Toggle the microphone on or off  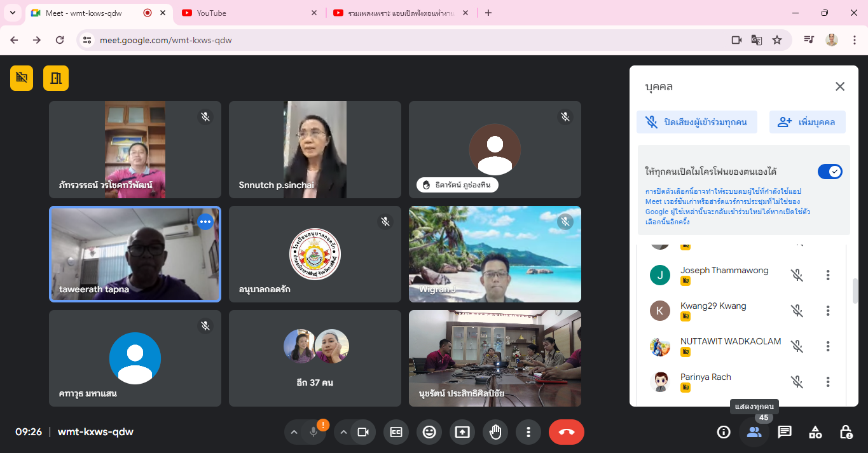pyautogui.click(x=313, y=432)
